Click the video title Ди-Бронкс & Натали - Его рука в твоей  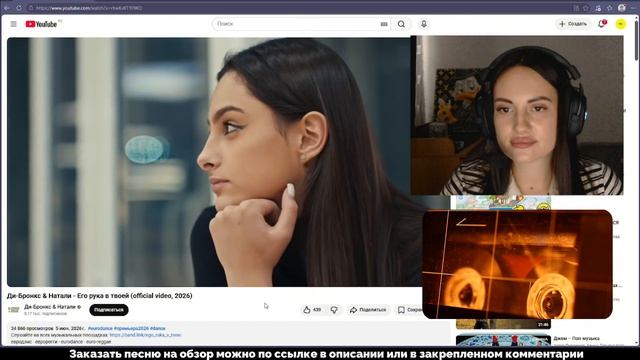[x=100, y=296]
